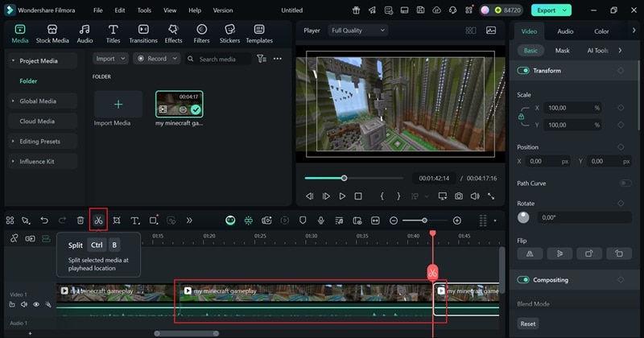Enter fullscreen preview mode

(491, 196)
